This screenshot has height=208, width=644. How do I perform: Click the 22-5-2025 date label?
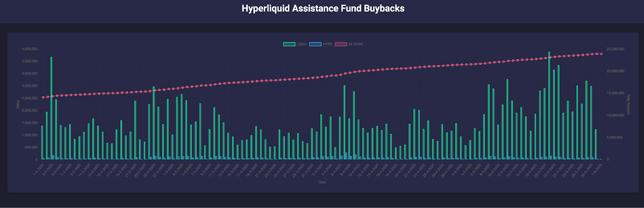coord(549,170)
